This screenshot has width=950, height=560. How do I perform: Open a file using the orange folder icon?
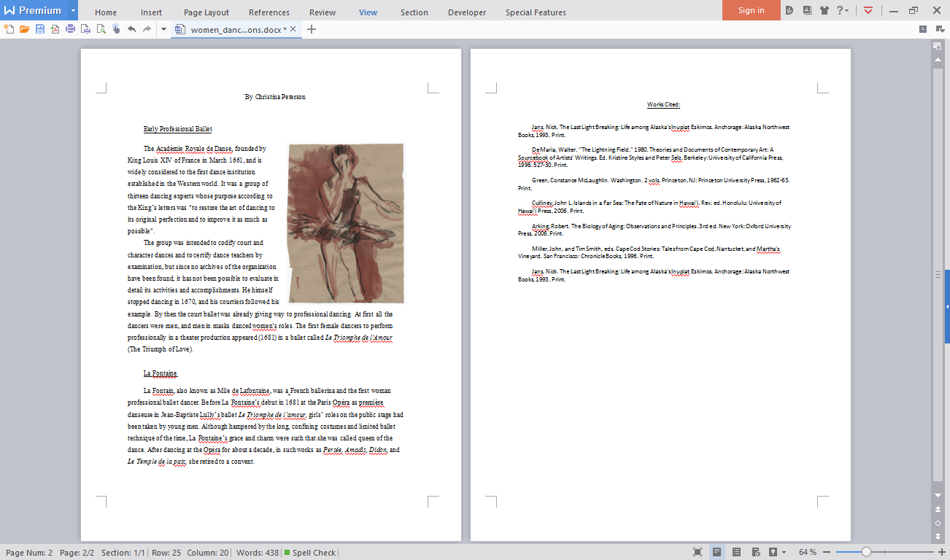pyautogui.click(x=26, y=29)
